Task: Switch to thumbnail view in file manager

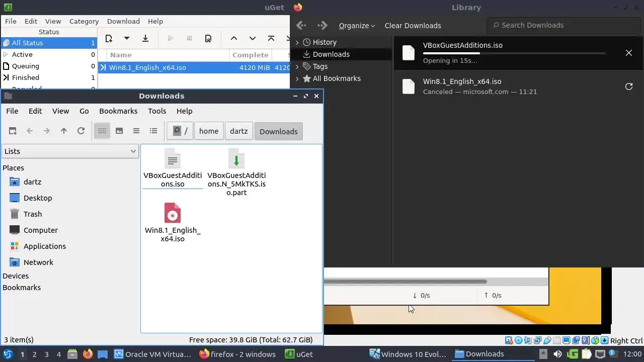Action: pyautogui.click(x=119, y=131)
